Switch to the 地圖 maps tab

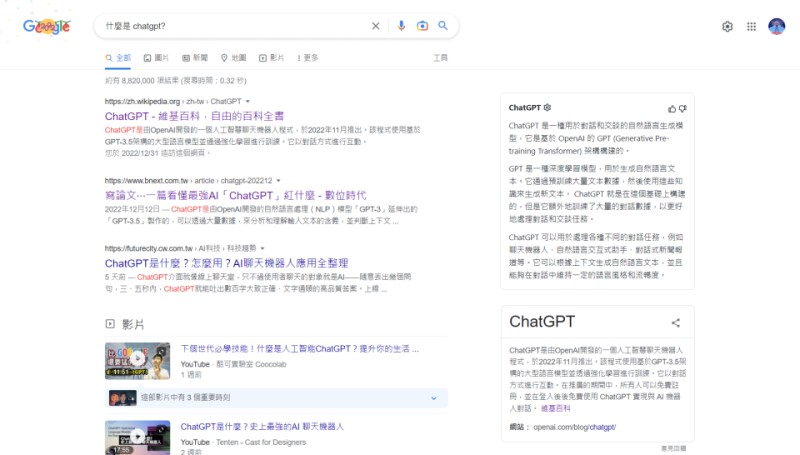tap(233, 58)
